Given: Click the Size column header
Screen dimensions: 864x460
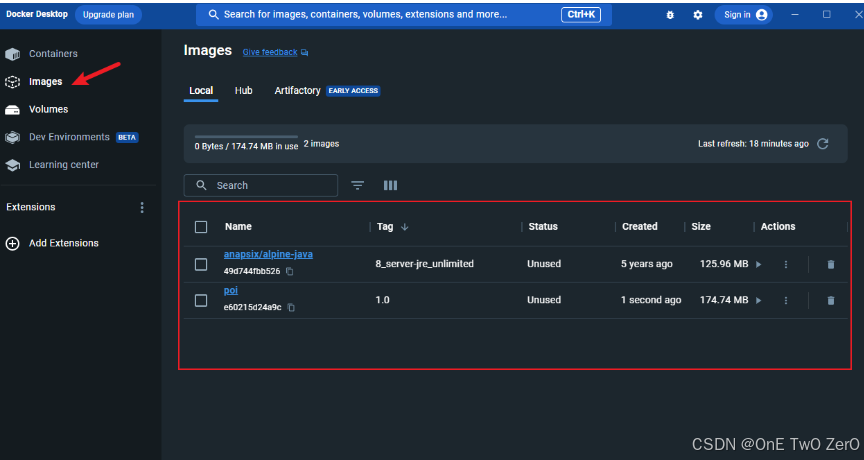Looking at the screenshot, I should pos(701,226).
